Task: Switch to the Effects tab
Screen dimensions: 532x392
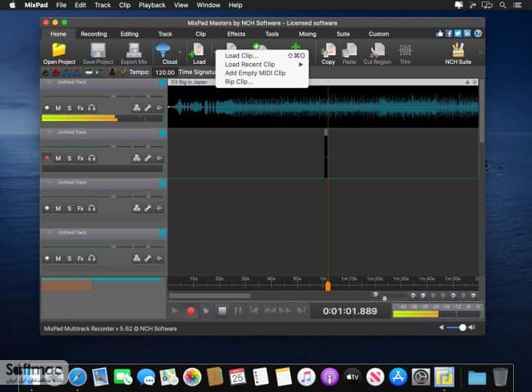Action: point(236,34)
